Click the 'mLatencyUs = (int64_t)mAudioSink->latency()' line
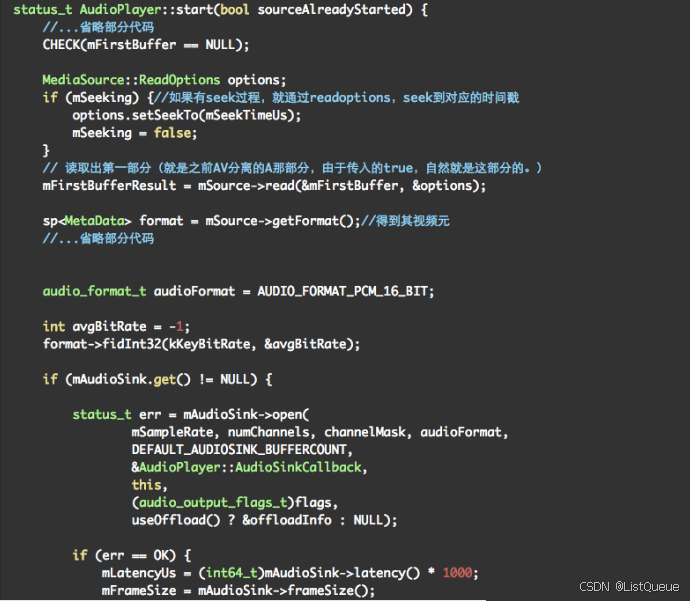690x601 pixels. click(x=290, y=573)
